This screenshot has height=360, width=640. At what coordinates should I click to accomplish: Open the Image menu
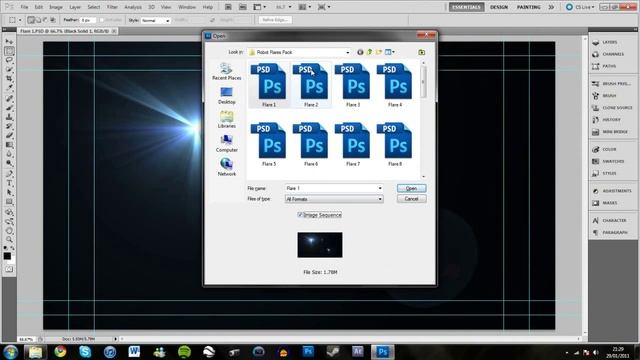click(x=56, y=7)
